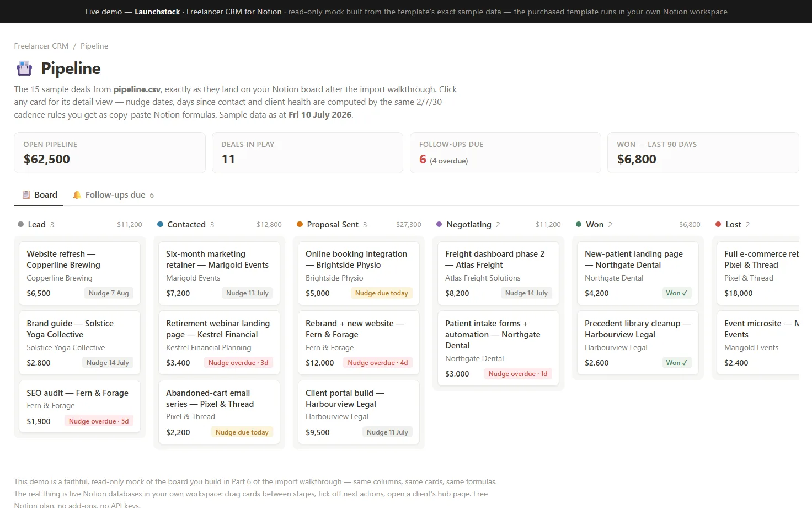This screenshot has height=508, width=812.
Task: Click the Won — Last 90 Days stat card
Action: (703, 152)
